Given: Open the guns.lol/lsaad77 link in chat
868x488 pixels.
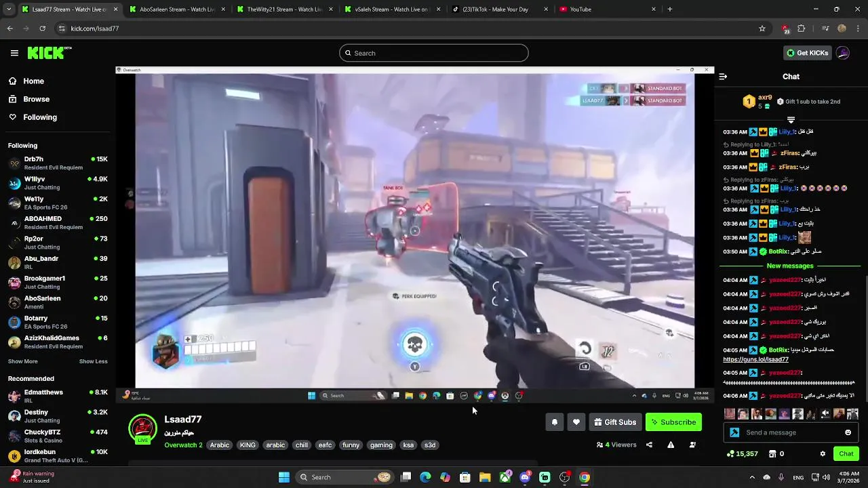Looking at the screenshot, I should 755,360.
